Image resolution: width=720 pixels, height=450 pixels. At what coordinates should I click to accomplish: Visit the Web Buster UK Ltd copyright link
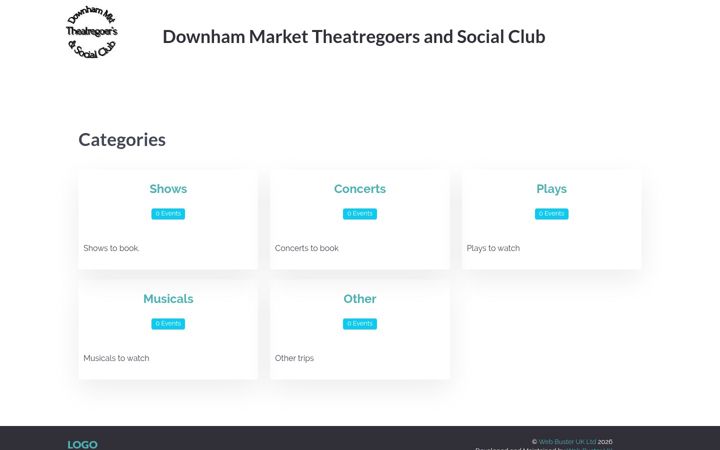point(567,442)
